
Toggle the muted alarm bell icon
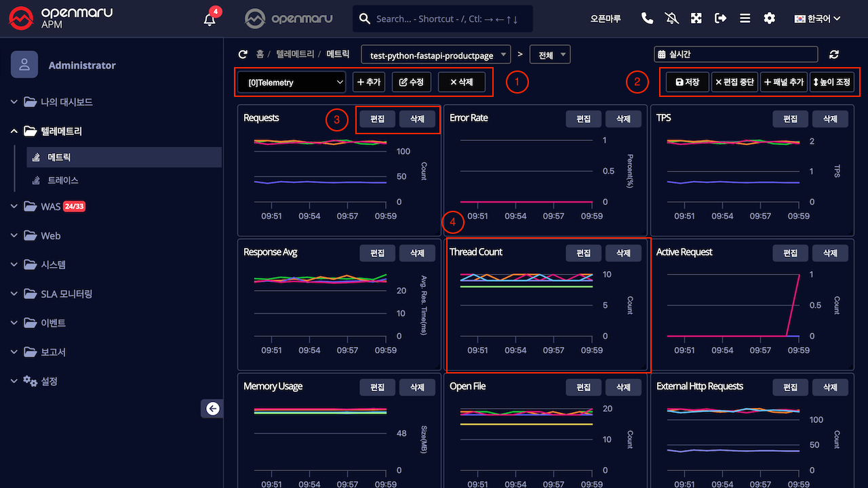pos(672,19)
